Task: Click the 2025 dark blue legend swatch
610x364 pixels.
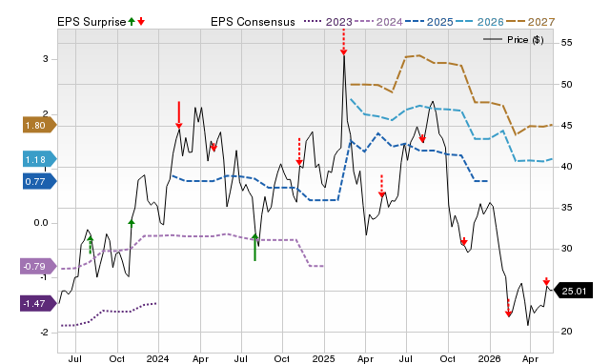Action: [x=415, y=21]
